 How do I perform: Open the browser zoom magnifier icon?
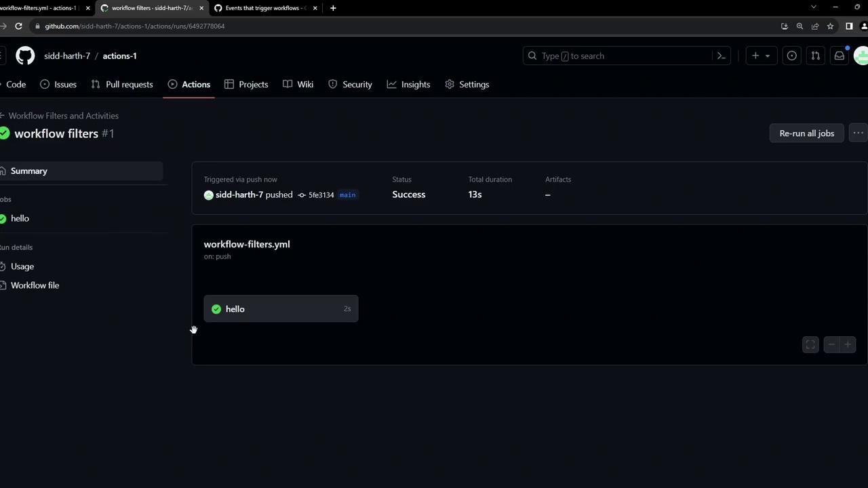point(800,26)
